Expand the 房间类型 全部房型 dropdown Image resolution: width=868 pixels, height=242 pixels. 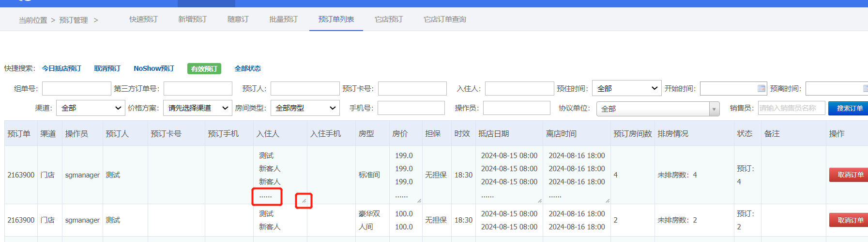[305, 108]
